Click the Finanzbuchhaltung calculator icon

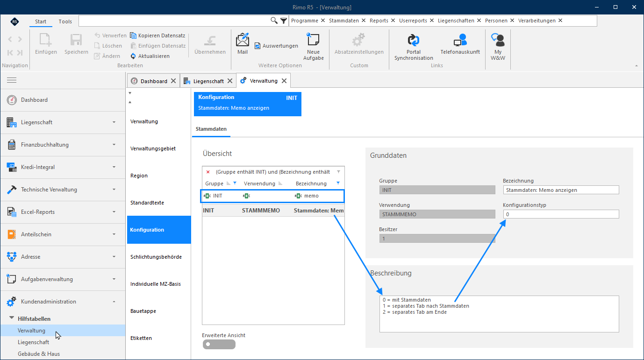coord(12,145)
